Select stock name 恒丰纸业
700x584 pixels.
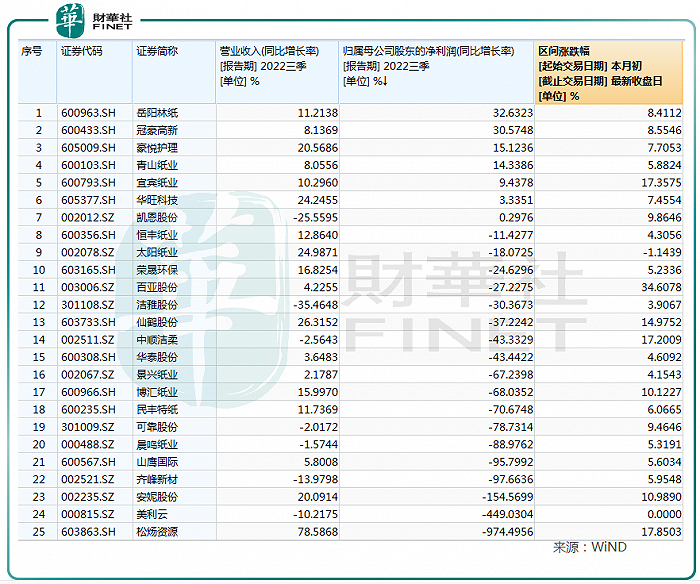click(157, 235)
